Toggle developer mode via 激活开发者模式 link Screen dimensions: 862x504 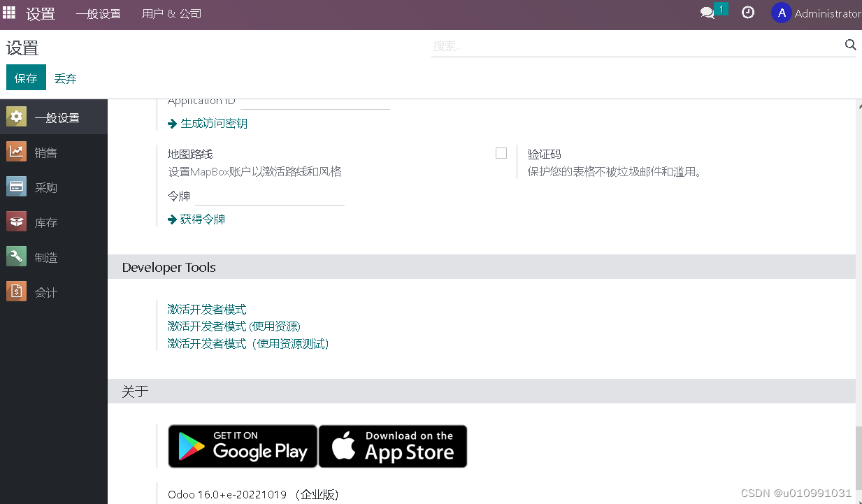pyautogui.click(x=207, y=309)
